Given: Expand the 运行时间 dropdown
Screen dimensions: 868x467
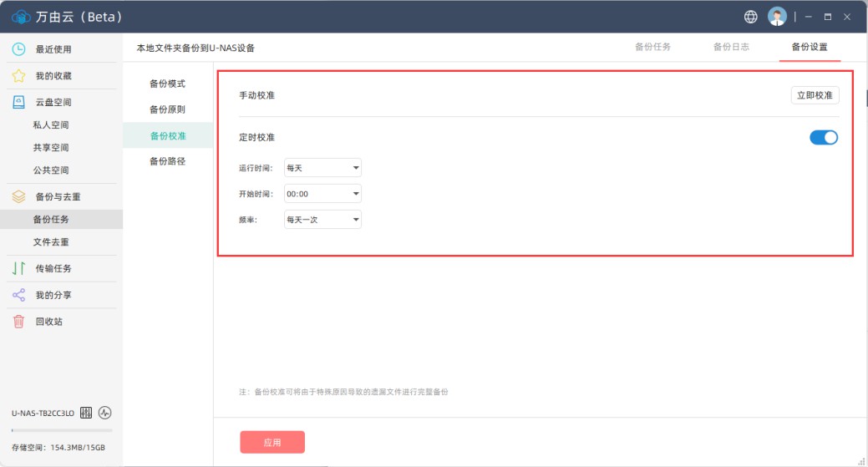Looking at the screenshot, I should [x=322, y=168].
